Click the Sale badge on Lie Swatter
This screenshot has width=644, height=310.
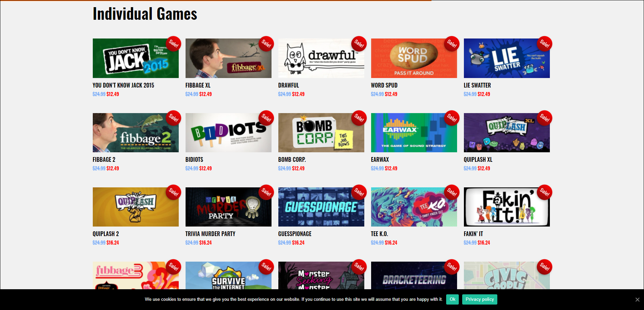click(544, 44)
